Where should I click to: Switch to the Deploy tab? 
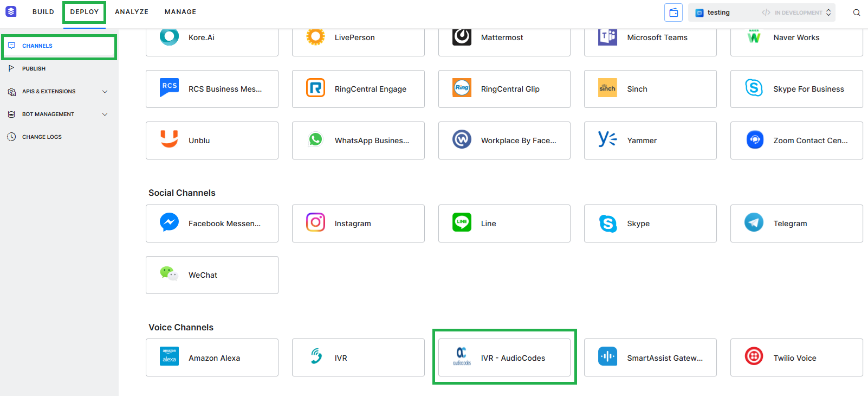coord(85,12)
